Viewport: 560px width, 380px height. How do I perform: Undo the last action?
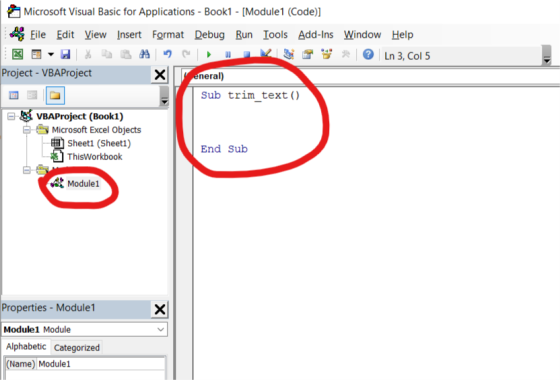click(x=167, y=54)
